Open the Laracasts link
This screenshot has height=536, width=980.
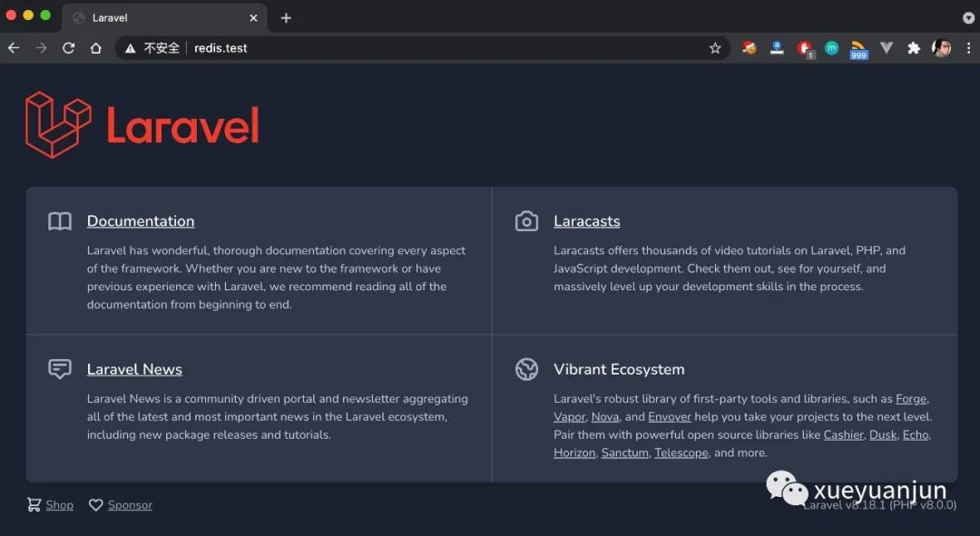(587, 221)
